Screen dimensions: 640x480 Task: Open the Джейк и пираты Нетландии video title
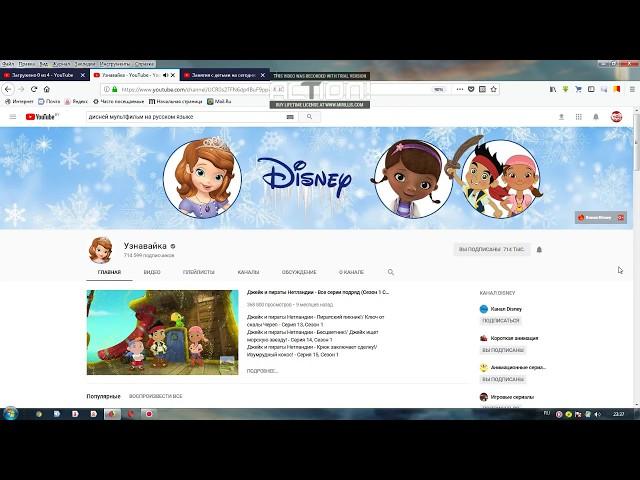318,292
